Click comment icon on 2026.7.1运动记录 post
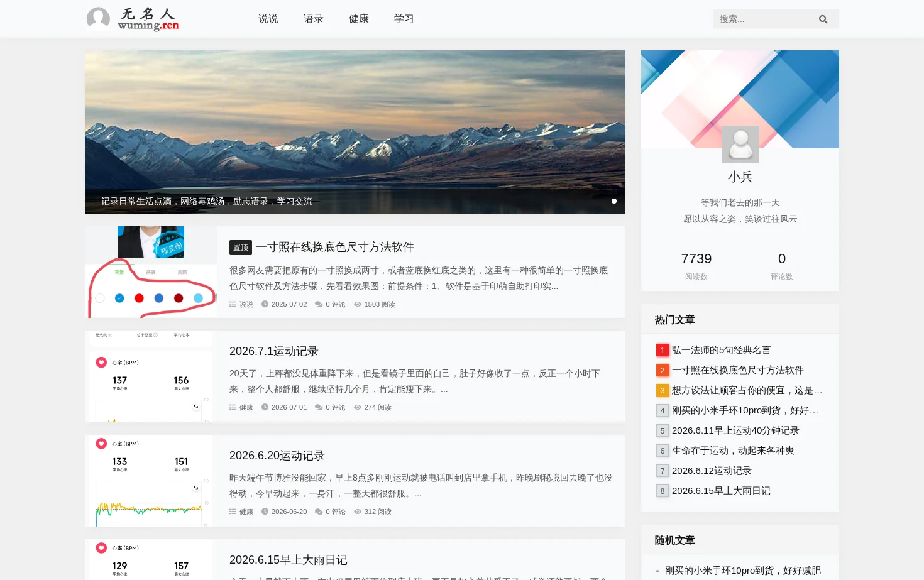Screen dimensions: 924x580 319,407
